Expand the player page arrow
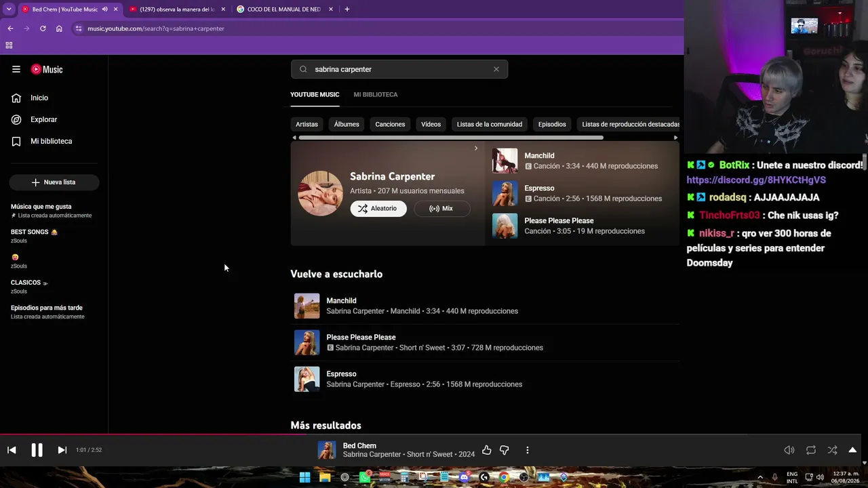The height and width of the screenshot is (488, 868). (x=852, y=450)
